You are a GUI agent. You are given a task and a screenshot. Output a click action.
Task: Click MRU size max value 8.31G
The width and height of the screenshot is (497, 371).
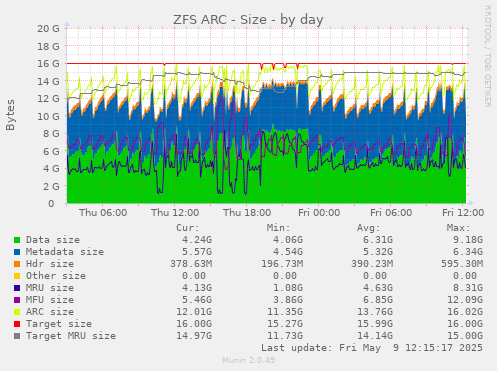tap(468, 288)
